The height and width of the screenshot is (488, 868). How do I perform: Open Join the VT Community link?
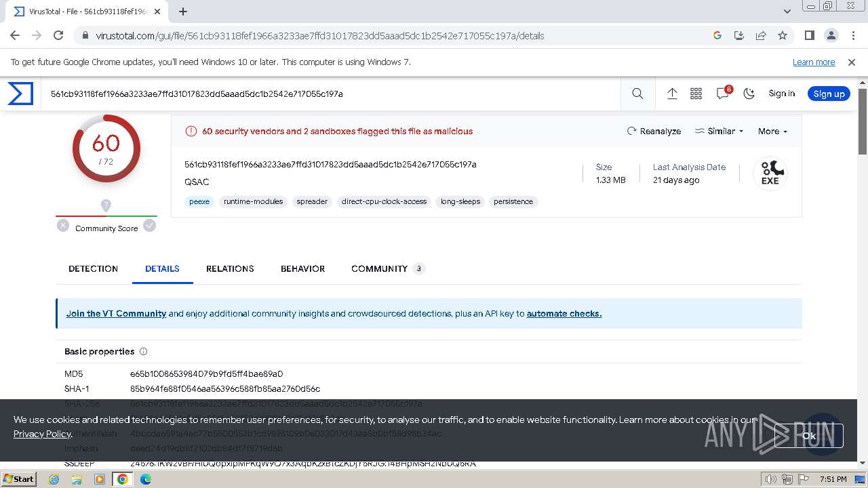tap(116, 314)
